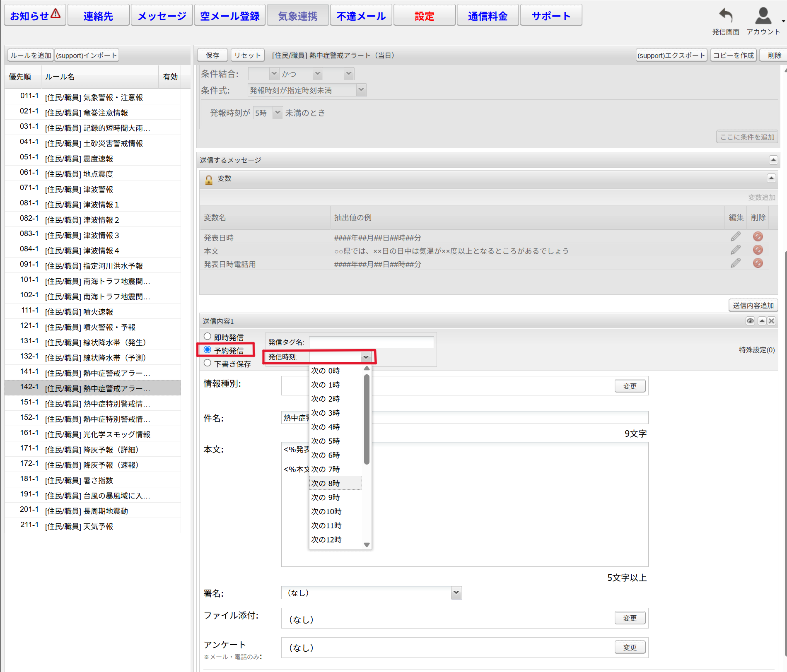Select rule 211-1 天気予報
787x672 pixels.
pos(93,526)
